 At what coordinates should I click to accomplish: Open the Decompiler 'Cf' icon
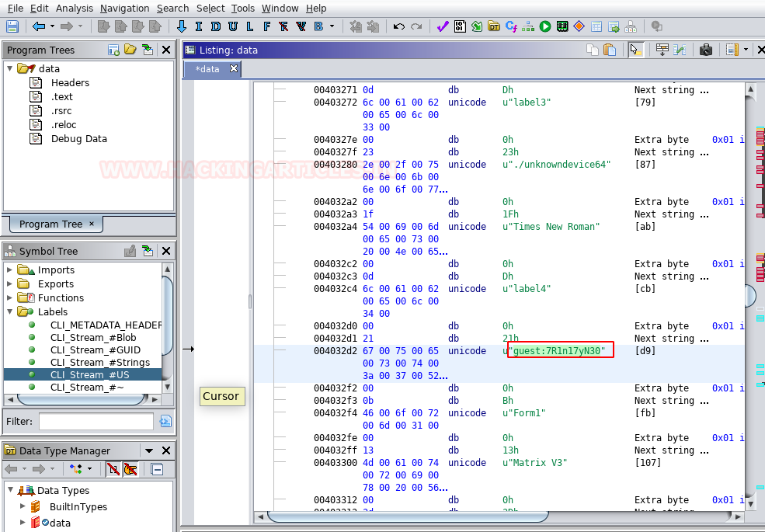tap(511, 26)
